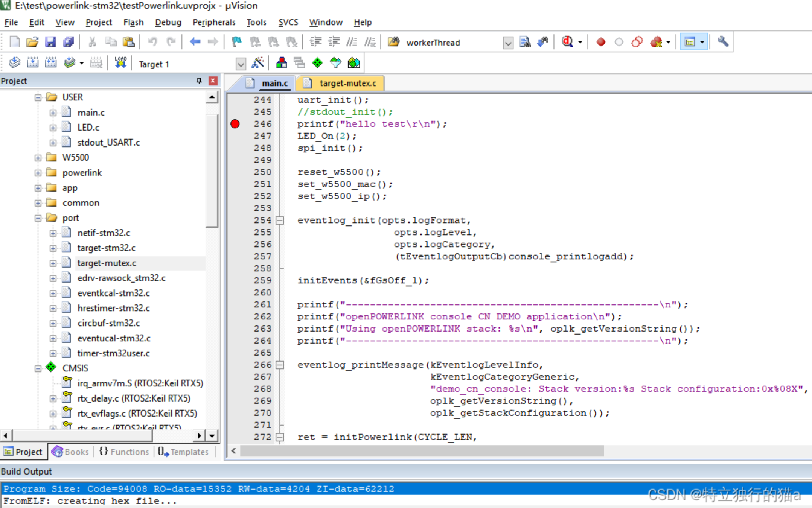Collapse the CMSIS group
This screenshot has width=812, height=508.
pyautogui.click(x=38, y=368)
